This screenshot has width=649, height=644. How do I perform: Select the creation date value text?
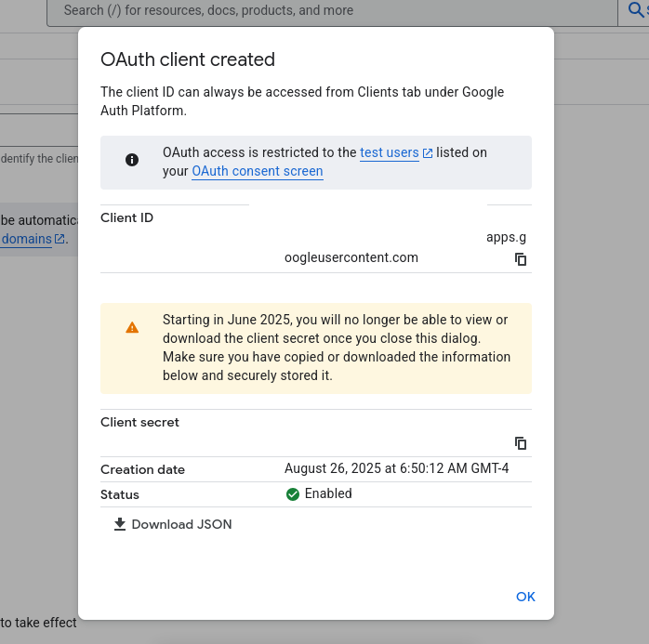396,468
